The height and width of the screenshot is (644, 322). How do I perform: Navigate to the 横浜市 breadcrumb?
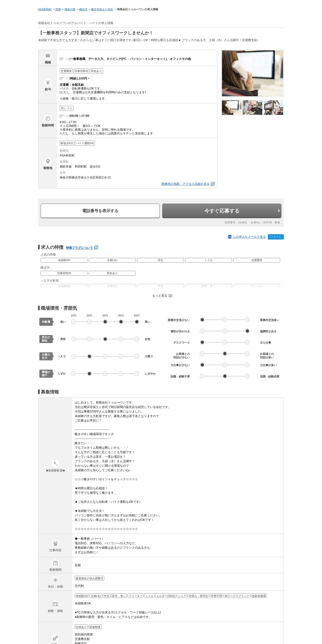[83, 9]
